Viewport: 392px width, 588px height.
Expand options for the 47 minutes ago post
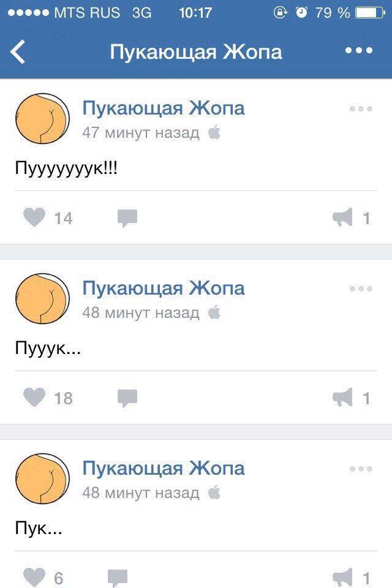(361, 109)
